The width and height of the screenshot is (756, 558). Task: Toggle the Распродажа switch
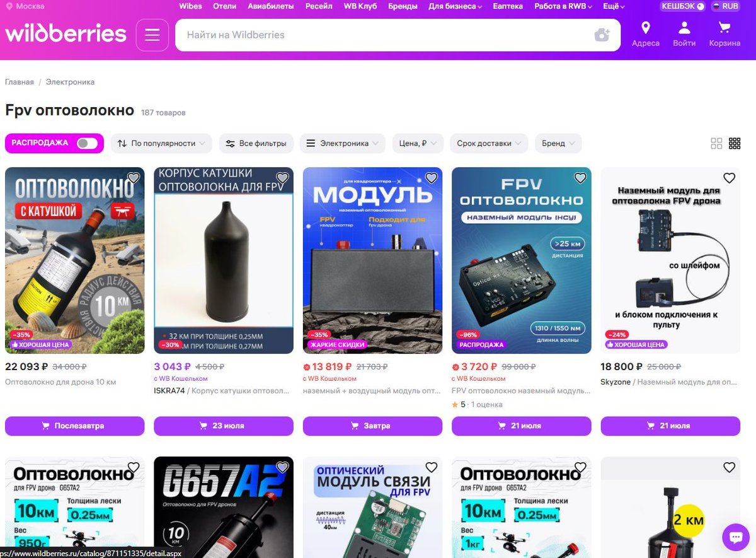(x=87, y=143)
